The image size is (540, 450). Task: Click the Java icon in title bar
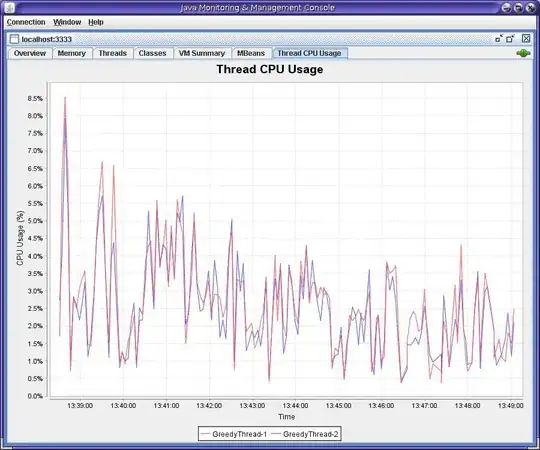(10, 7)
